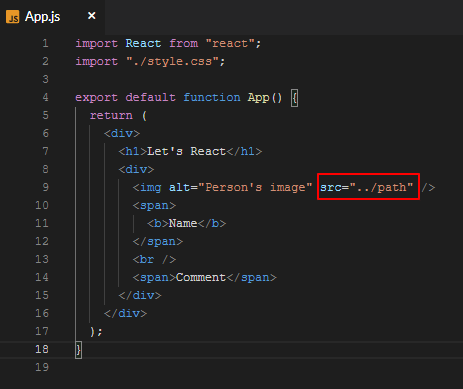Viewport: 463px width, 389px height.
Task: Click line number 9 in the gutter
Action: coord(45,187)
